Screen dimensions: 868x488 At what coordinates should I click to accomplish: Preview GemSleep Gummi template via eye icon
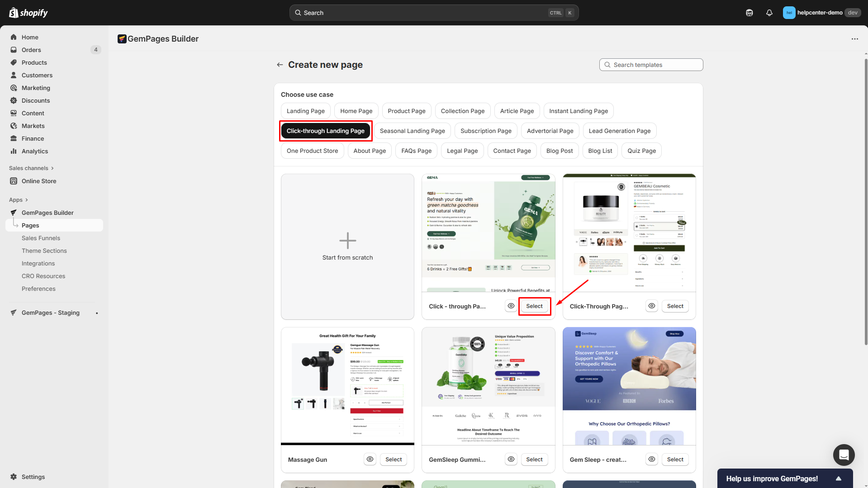[511, 459]
